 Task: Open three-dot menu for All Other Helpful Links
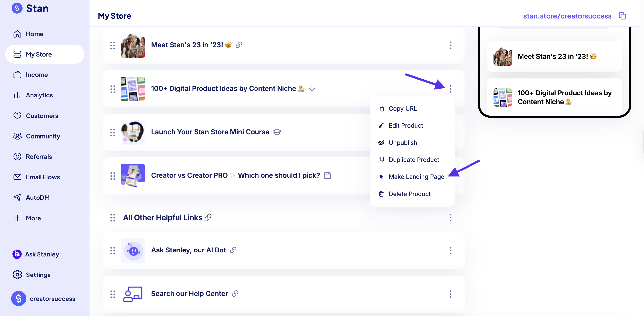coord(450,218)
